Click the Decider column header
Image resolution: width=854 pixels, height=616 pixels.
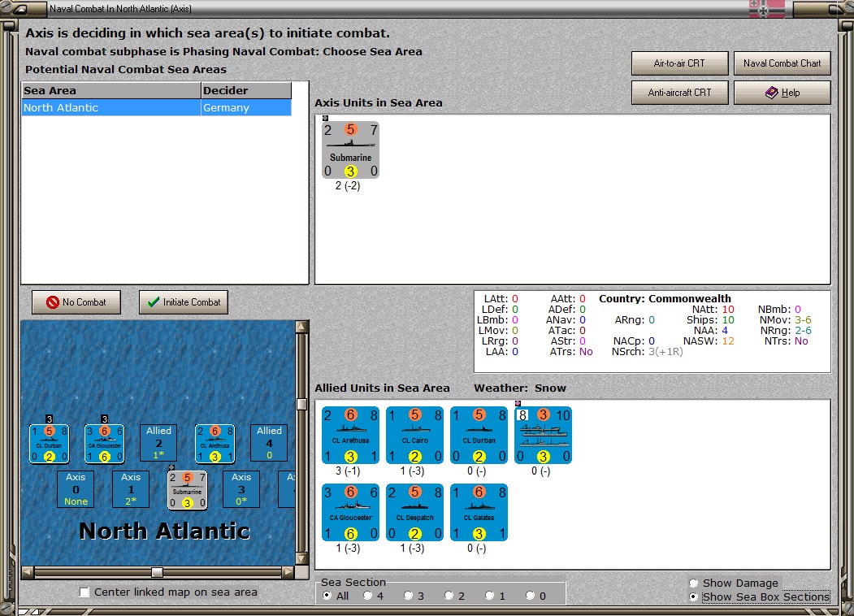coord(246,90)
